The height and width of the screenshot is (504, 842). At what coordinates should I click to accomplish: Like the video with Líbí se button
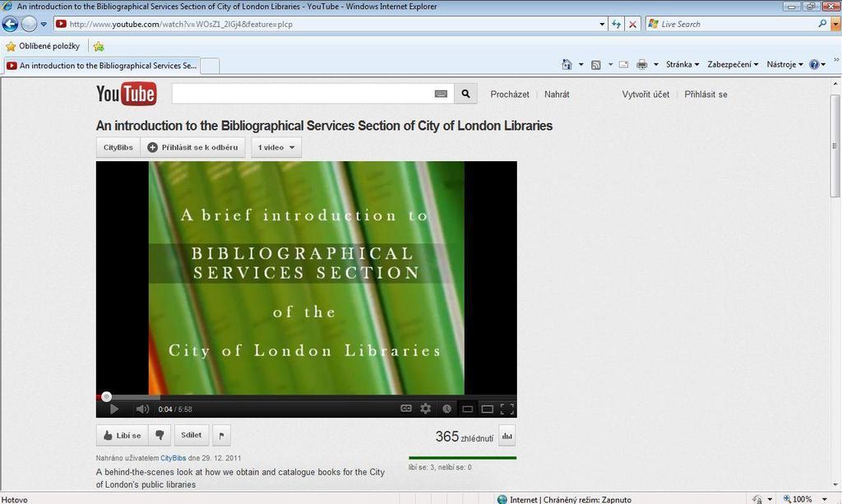122,435
